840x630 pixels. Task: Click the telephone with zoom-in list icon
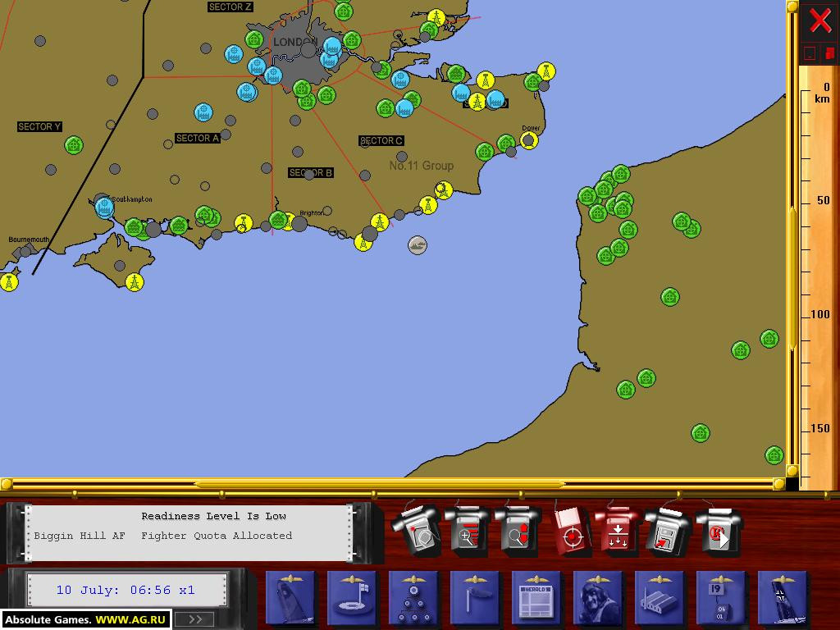pos(467,531)
